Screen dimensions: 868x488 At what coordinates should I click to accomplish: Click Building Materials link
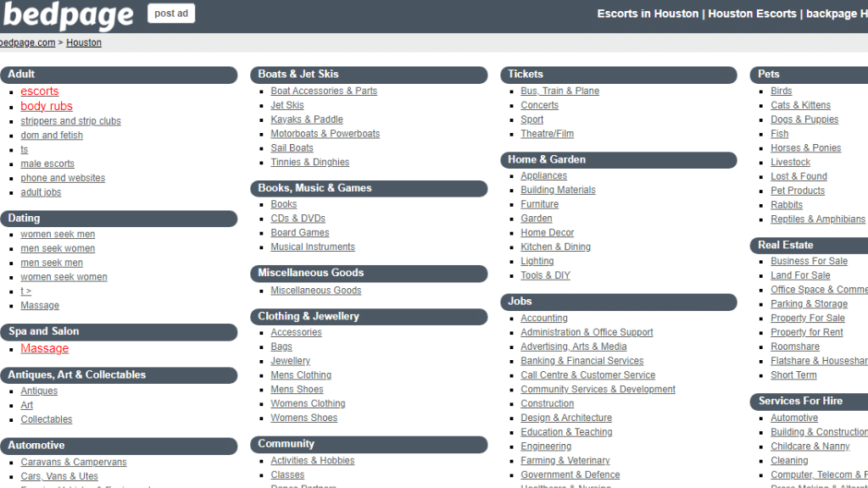click(558, 190)
